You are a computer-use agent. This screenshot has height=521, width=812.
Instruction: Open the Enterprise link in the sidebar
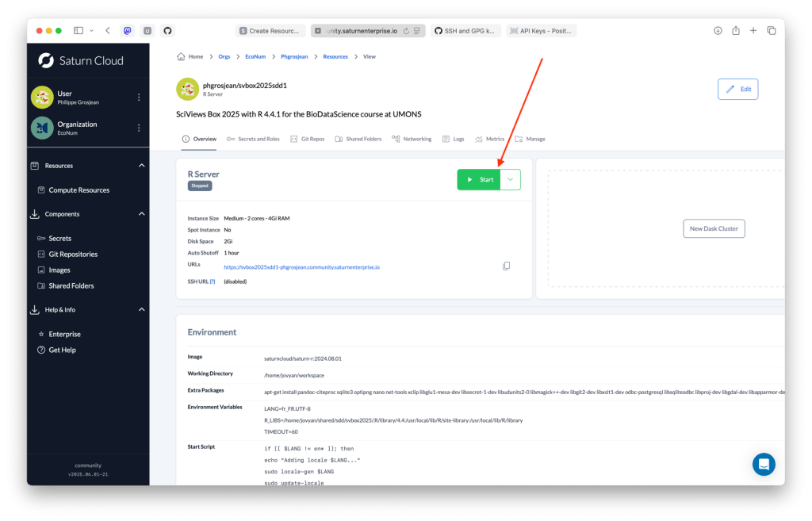[59, 334]
